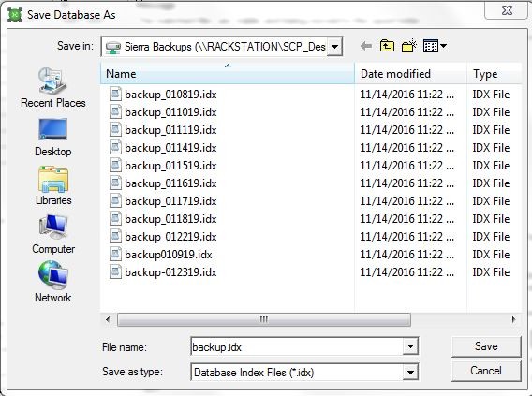Click the Save button
Screen dimensions: 532x396
(486, 346)
